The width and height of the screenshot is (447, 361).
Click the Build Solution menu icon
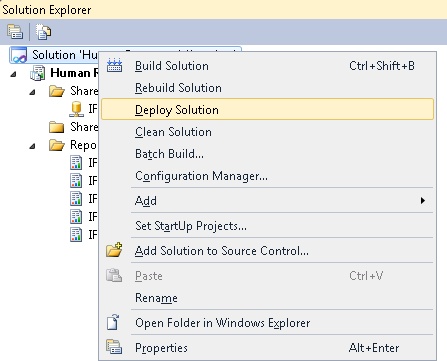click(x=114, y=65)
